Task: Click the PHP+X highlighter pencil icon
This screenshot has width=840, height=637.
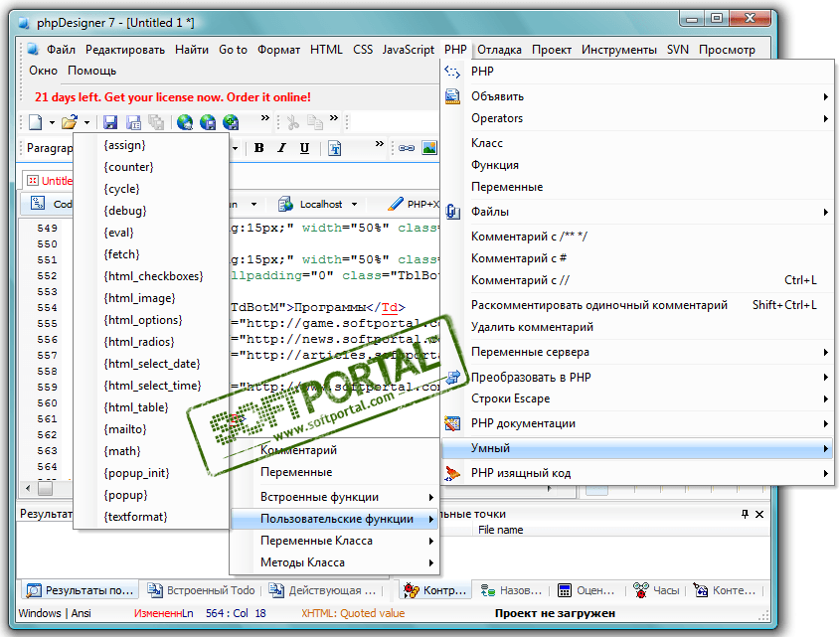Action: tap(396, 204)
